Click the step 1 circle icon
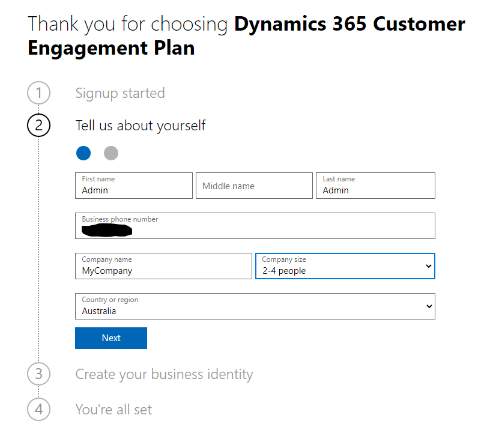This screenshot has width=496, height=448. (39, 94)
